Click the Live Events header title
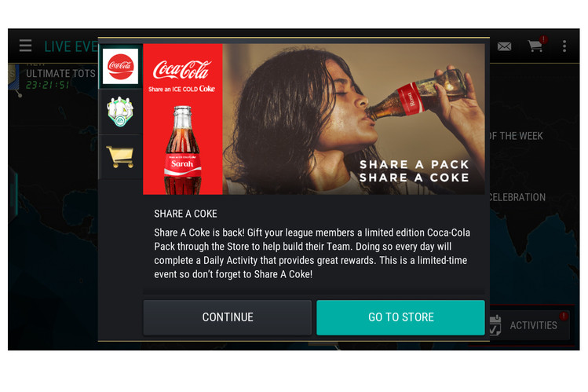 tap(71, 46)
